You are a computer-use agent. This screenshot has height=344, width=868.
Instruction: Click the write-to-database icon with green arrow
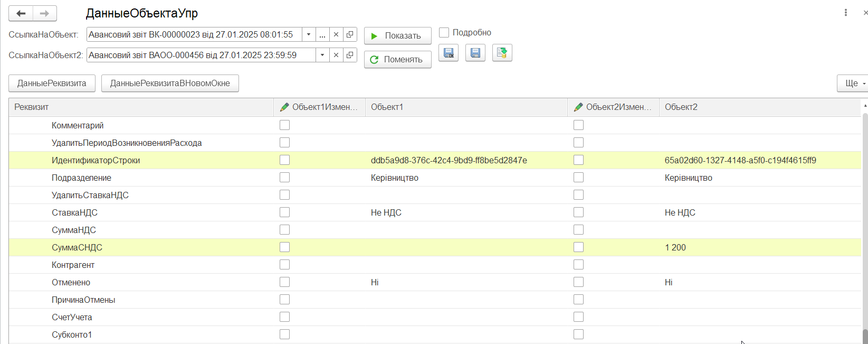pos(502,53)
